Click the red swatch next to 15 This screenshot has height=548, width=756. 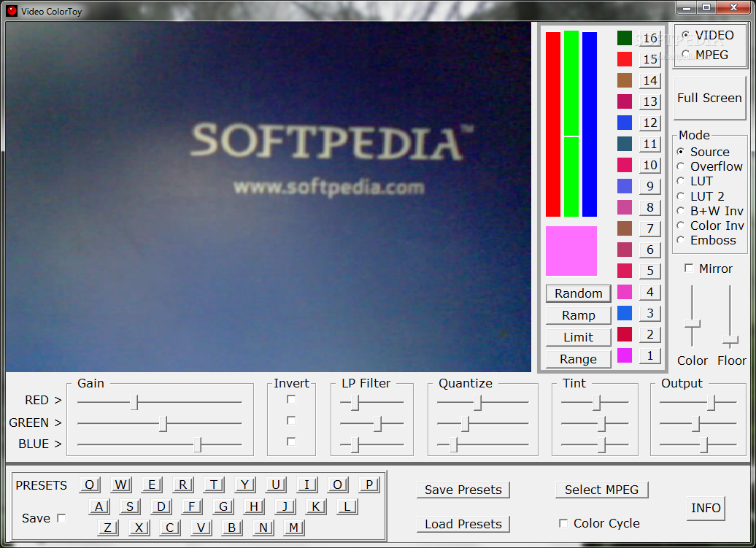tap(625, 59)
